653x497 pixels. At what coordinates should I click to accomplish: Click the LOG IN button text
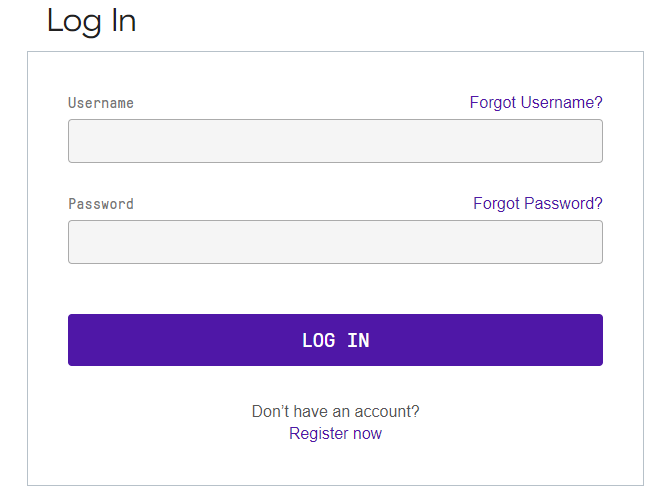(x=335, y=340)
